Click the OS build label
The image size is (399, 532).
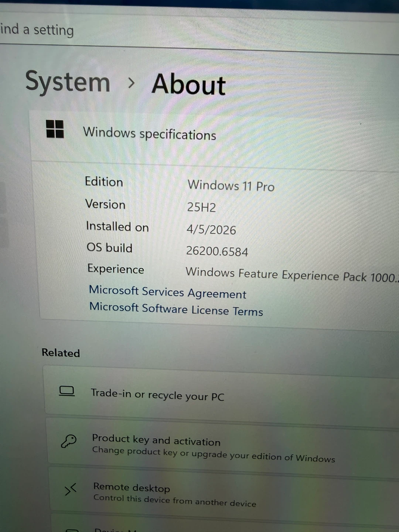click(109, 248)
